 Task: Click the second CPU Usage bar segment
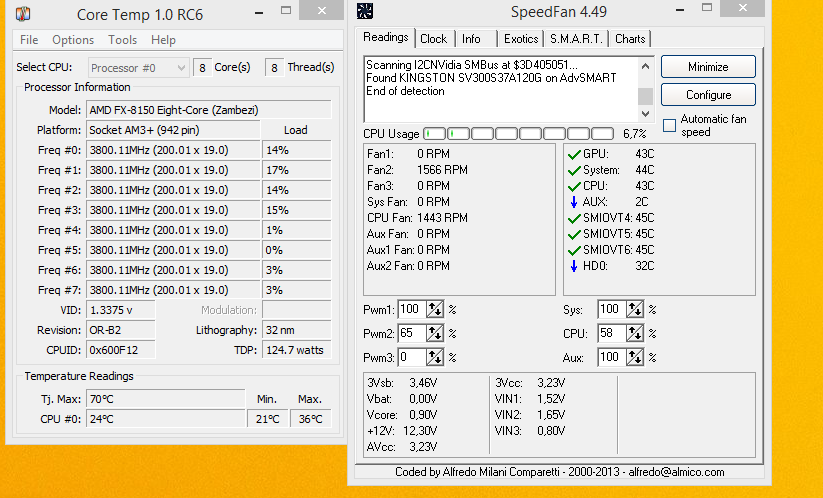(x=459, y=134)
